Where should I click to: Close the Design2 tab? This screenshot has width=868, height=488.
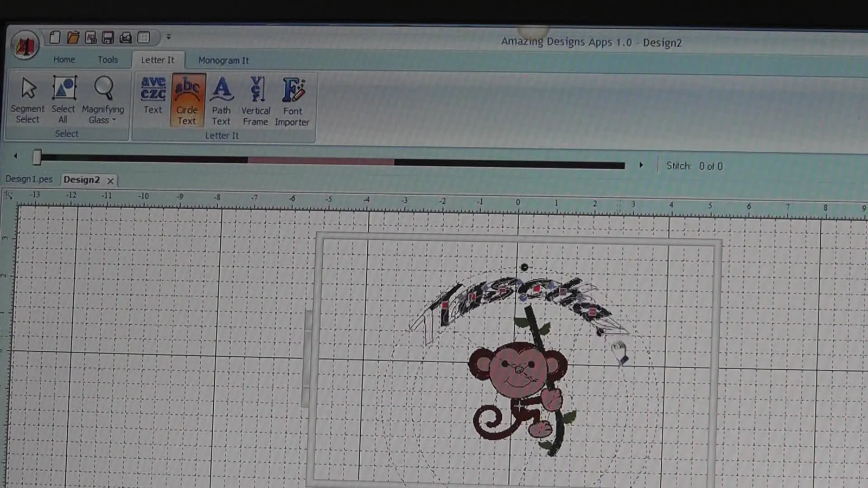click(110, 181)
